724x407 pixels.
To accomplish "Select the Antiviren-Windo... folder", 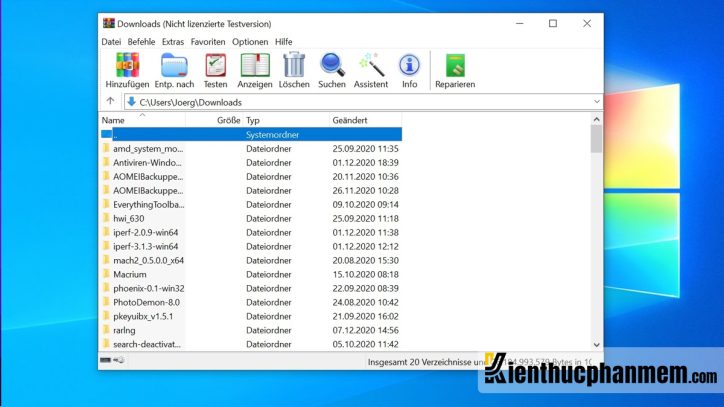I will 147,163.
